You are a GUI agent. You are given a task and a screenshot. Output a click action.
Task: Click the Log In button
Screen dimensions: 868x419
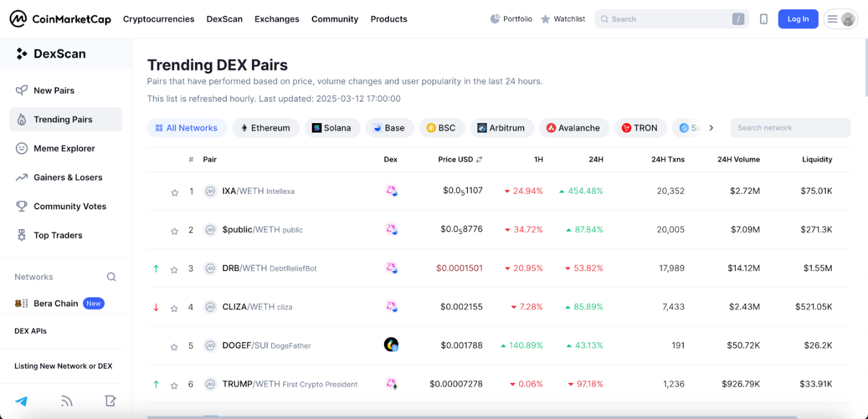click(x=798, y=19)
